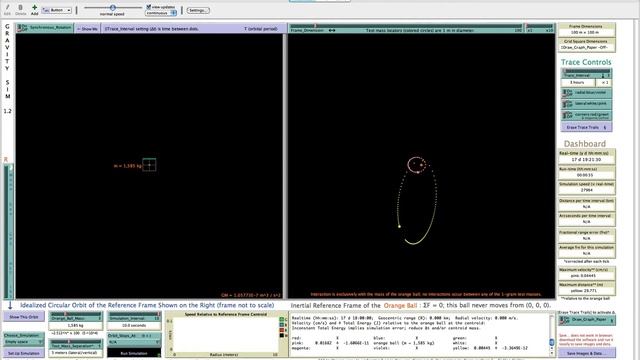Open the Choose_Simulation dropdown
640x360 pixels.
[24, 338]
